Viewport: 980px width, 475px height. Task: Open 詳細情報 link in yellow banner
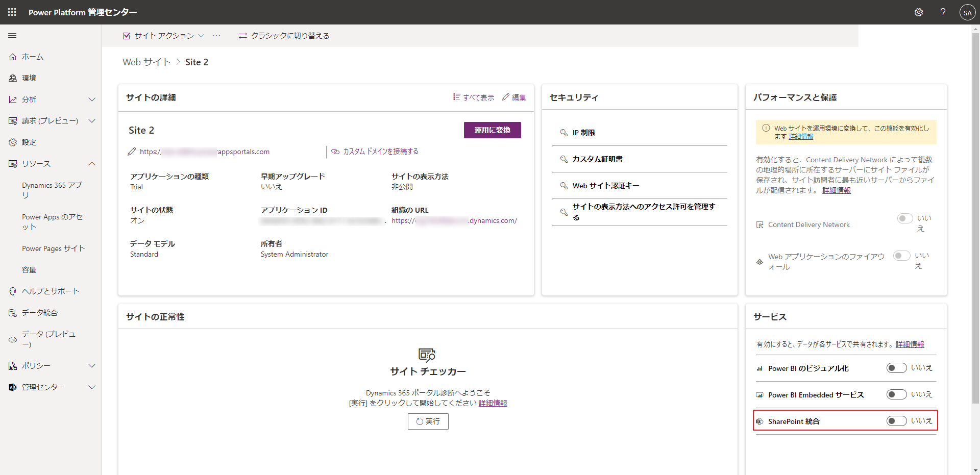(801, 137)
